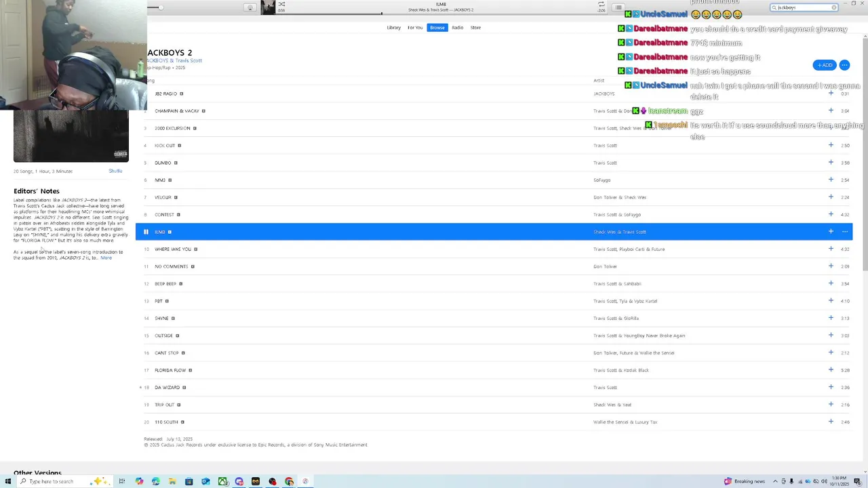Image resolution: width=868 pixels, height=488 pixels.
Task: Open the Windows Start menu
Action: pyautogui.click(x=8, y=481)
